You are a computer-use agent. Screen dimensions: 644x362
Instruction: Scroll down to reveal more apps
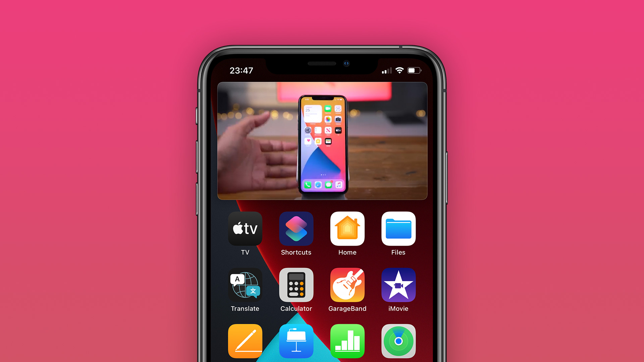(322, 287)
